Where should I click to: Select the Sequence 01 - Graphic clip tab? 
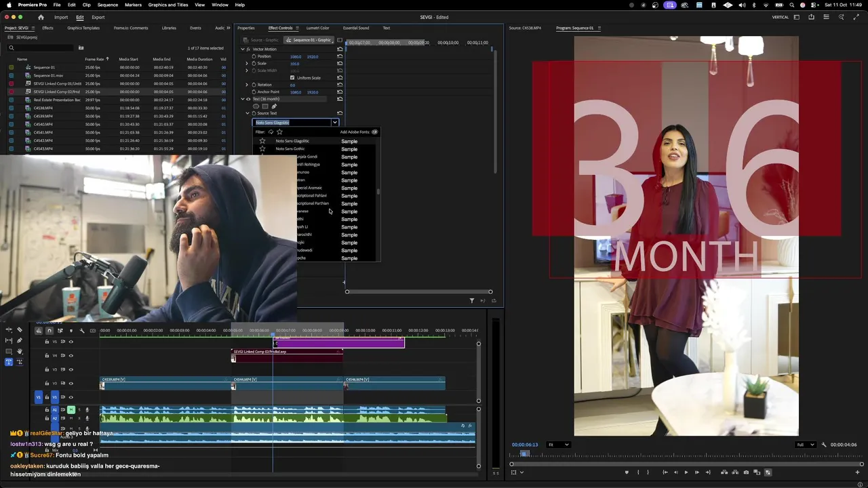tap(308, 40)
